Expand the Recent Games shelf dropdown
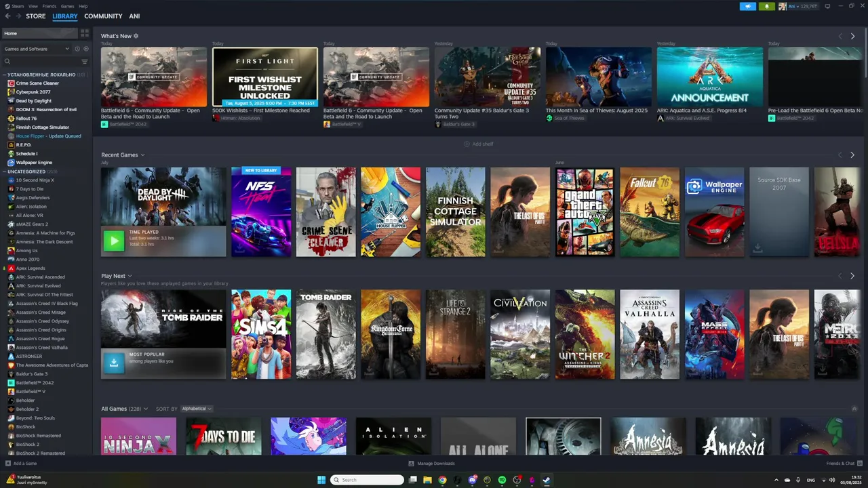868x488 pixels. [x=142, y=155]
